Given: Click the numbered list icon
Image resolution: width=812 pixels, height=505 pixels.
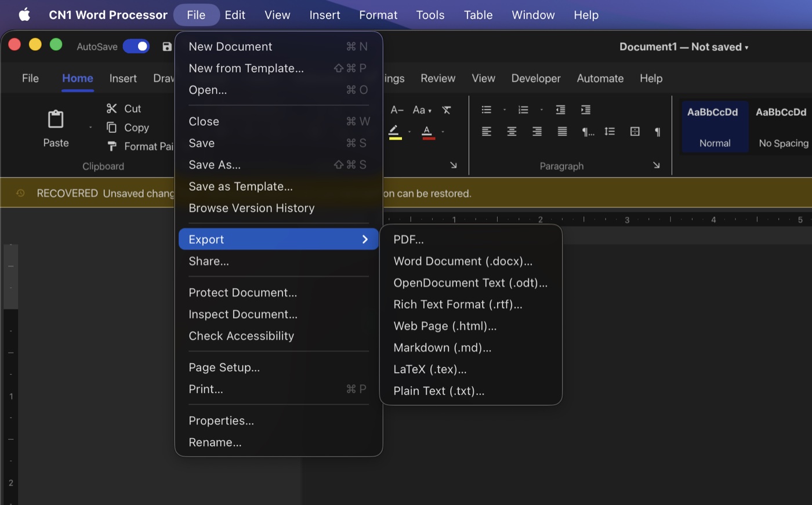Looking at the screenshot, I should 523,110.
